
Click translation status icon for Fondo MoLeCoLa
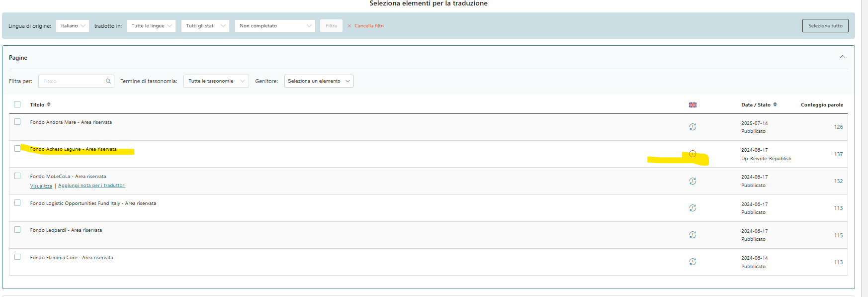tap(693, 181)
